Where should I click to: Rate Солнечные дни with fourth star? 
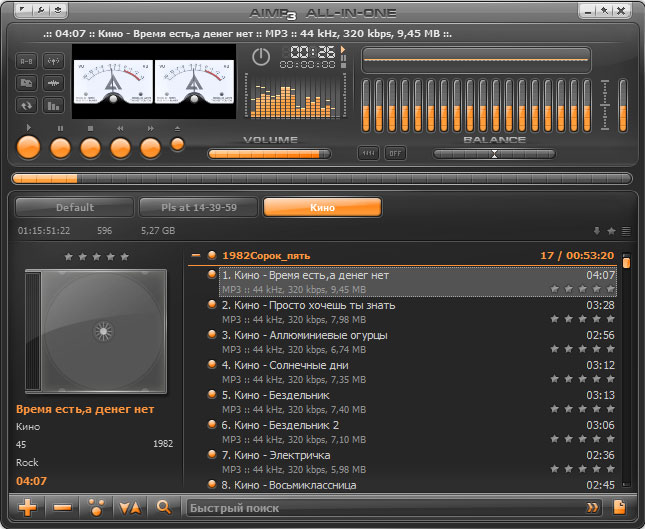pos(596,379)
